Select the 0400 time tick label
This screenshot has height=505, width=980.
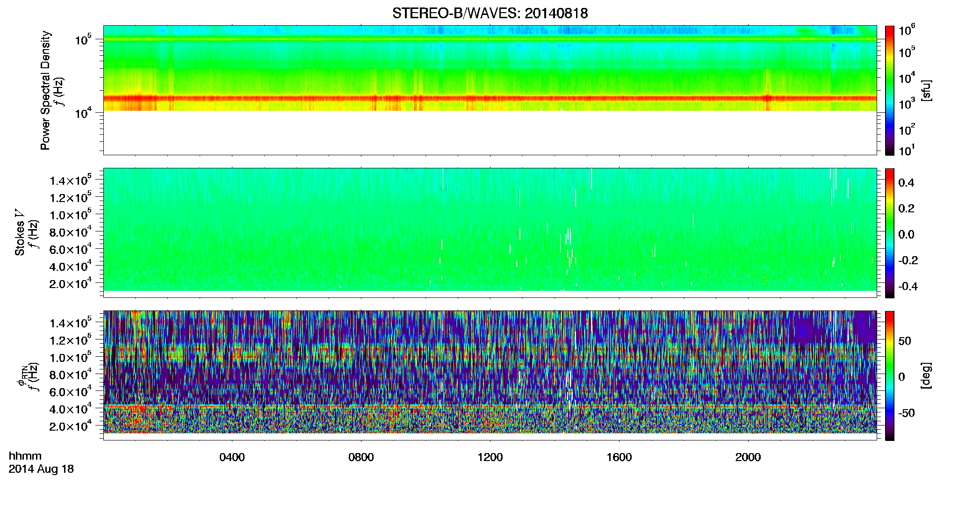[232, 457]
